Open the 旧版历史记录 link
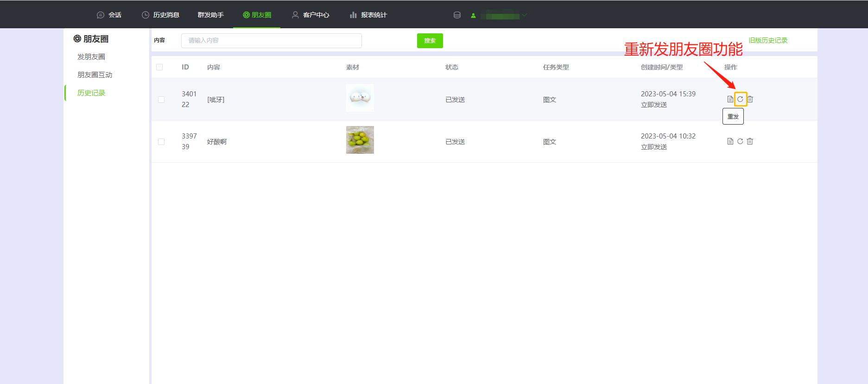868x384 pixels. point(768,40)
